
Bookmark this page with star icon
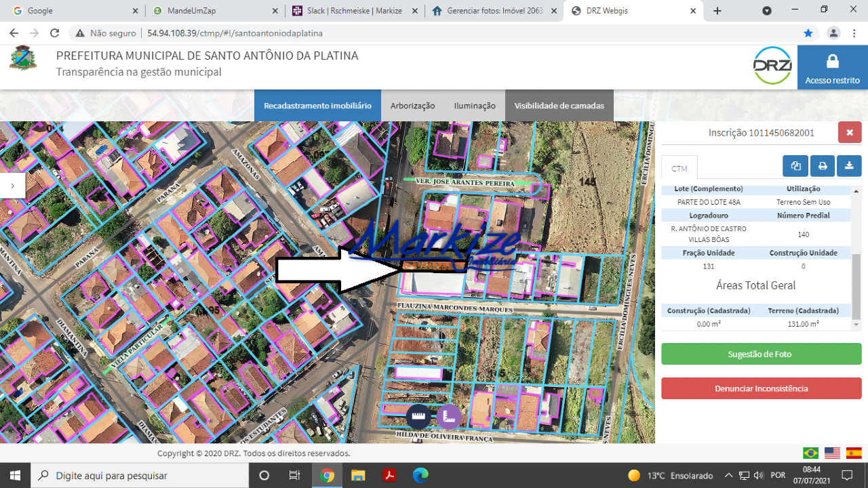click(808, 33)
